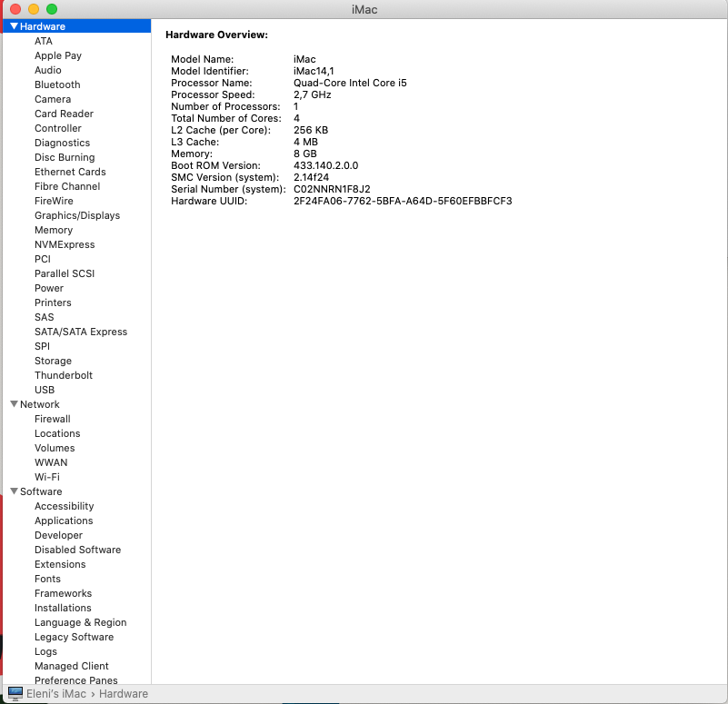Screen dimensions: 728x704
Task: Open the PCI item
Action: [43, 259]
